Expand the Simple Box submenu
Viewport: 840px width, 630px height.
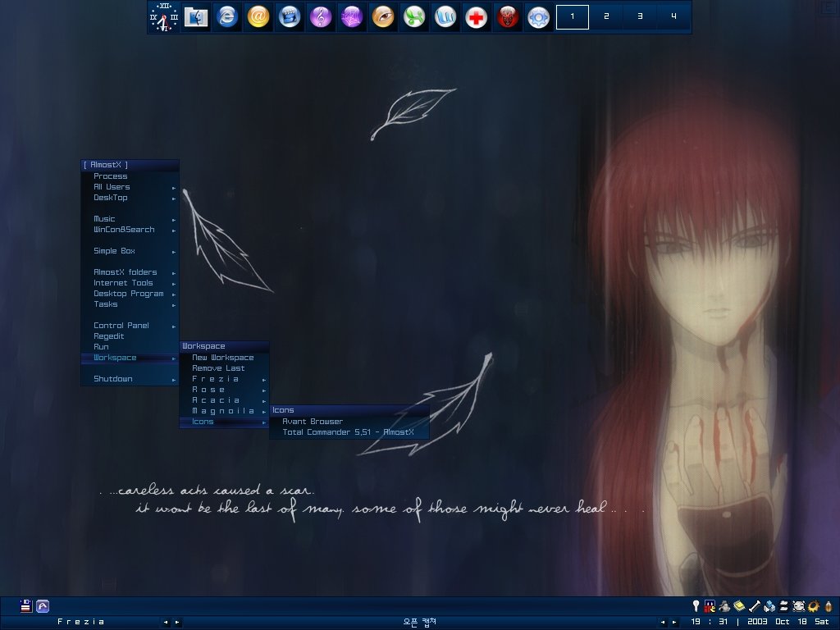pos(130,251)
